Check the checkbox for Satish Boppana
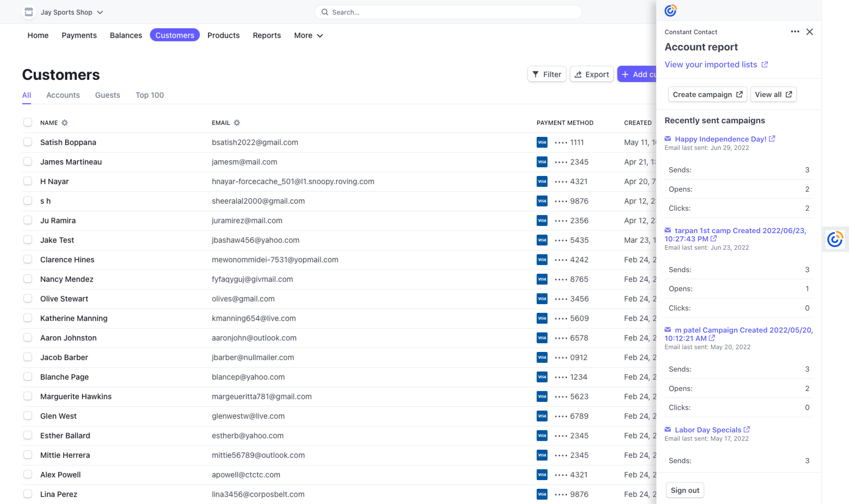Viewport: 849px width, 504px height. (x=28, y=142)
